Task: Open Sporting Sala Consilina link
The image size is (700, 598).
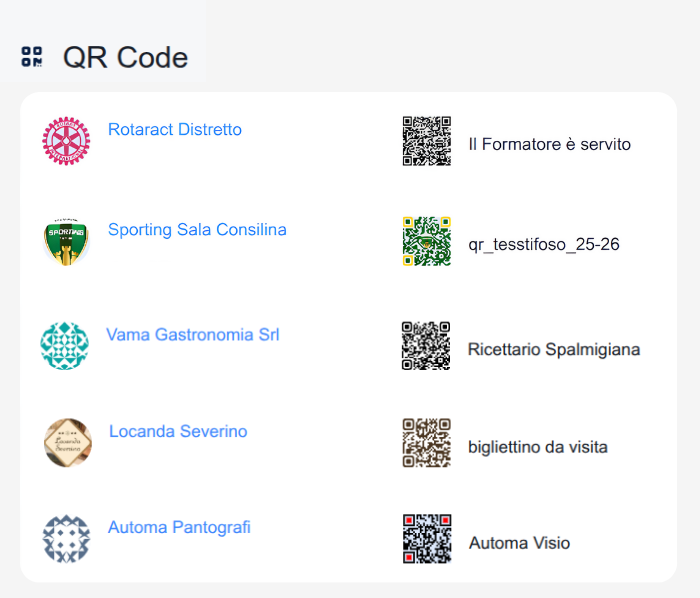Action: (x=197, y=230)
